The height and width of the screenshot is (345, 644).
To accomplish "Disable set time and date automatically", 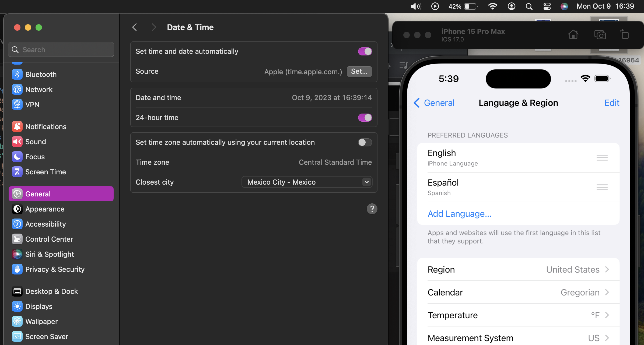I will pyautogui.click(x=365, y=51).
